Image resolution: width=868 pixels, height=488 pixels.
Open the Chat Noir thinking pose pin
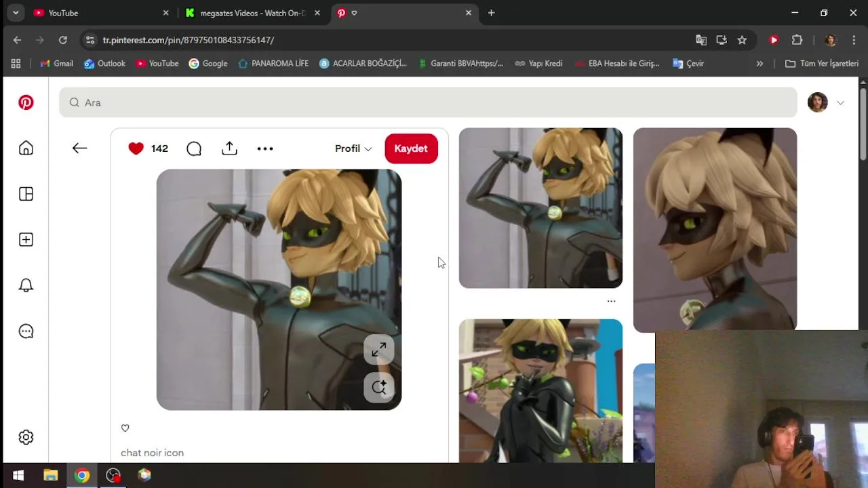[x=540, y=391]
